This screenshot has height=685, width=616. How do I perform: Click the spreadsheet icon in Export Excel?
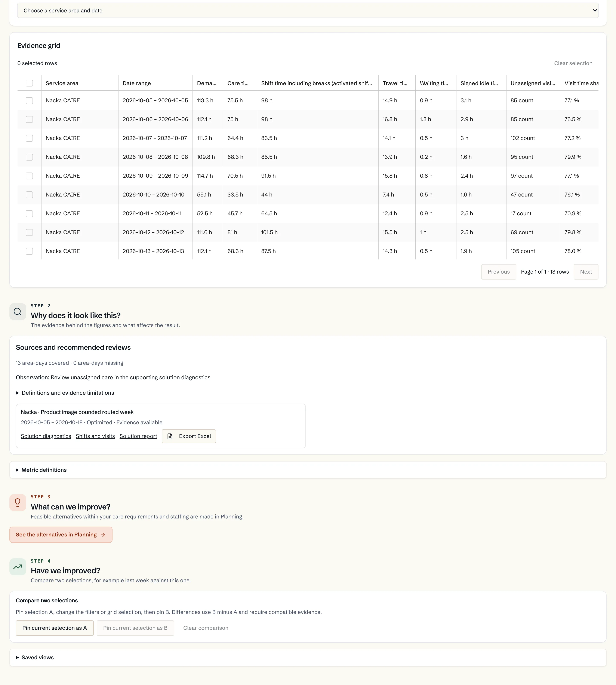pos(170,436)
